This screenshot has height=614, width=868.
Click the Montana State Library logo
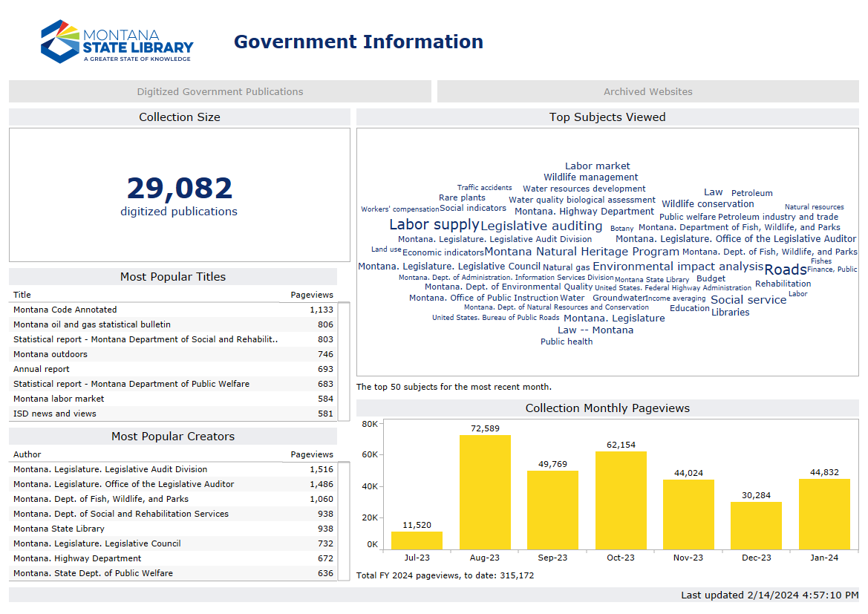click(115, 41)
